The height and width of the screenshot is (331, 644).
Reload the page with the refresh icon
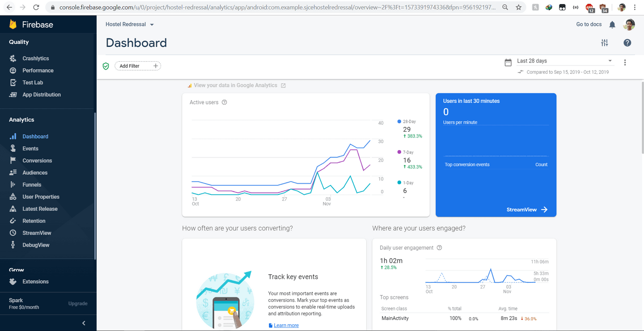tap(36, 7)
